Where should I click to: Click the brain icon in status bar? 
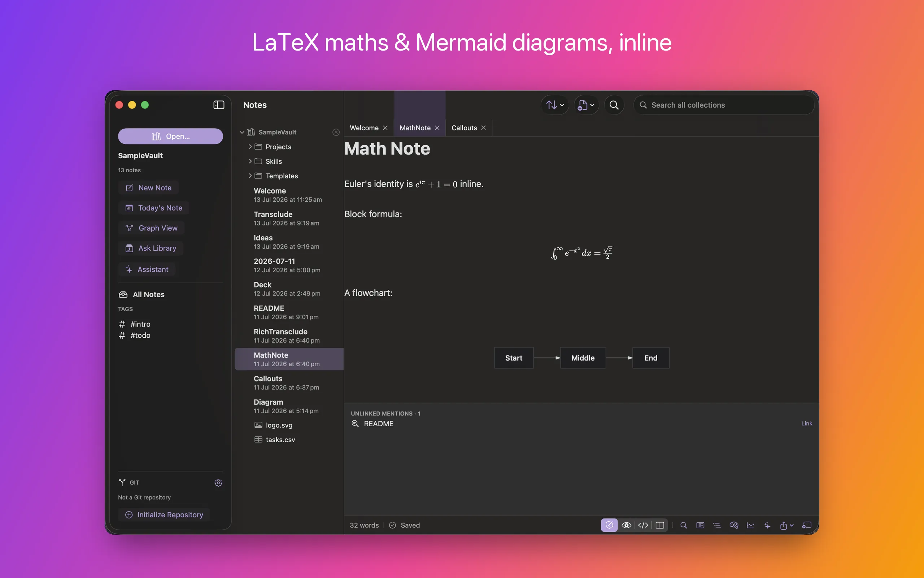[x=734, y=525]
